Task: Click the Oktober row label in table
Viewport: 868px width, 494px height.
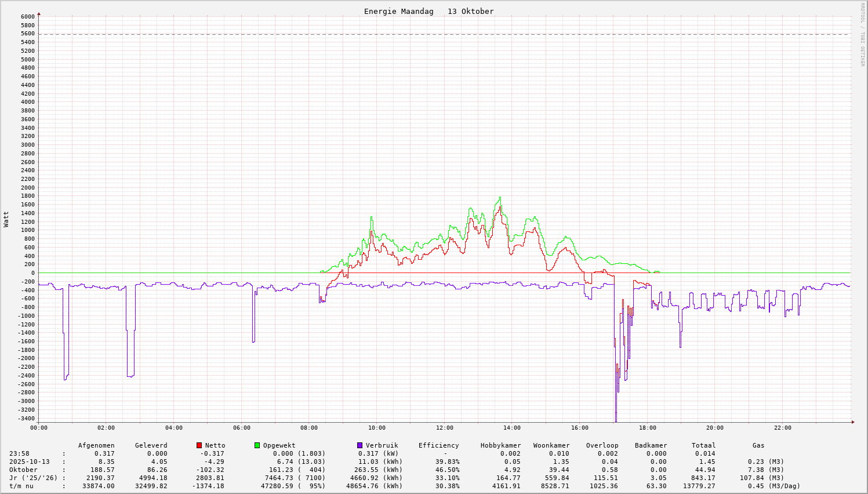Action: pyautogui.click(x=23, y=470)
